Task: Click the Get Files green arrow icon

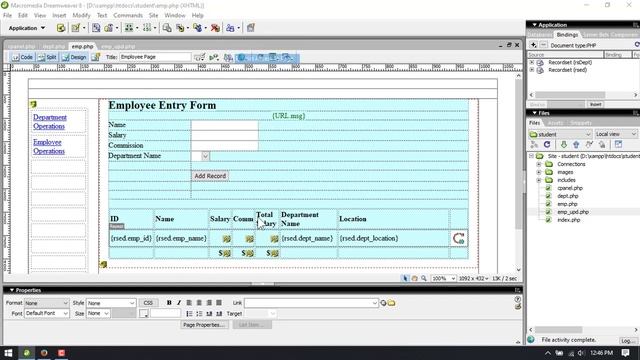Action: point(564,144)
